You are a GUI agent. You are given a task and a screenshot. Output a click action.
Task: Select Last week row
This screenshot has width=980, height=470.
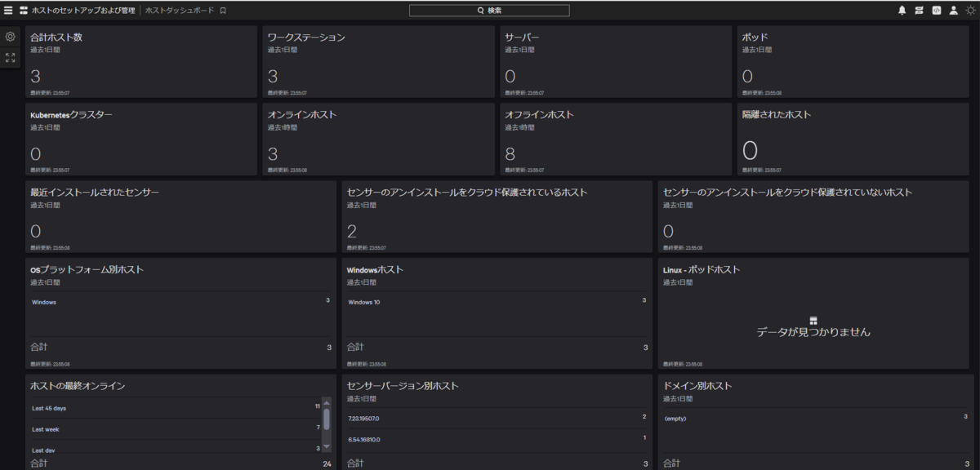click(176, 429)
